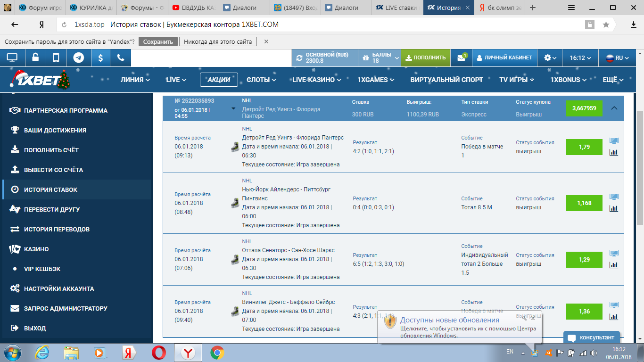Click the browser address bar
Viewport: 644px width, 362px height.
pos(321,25)
